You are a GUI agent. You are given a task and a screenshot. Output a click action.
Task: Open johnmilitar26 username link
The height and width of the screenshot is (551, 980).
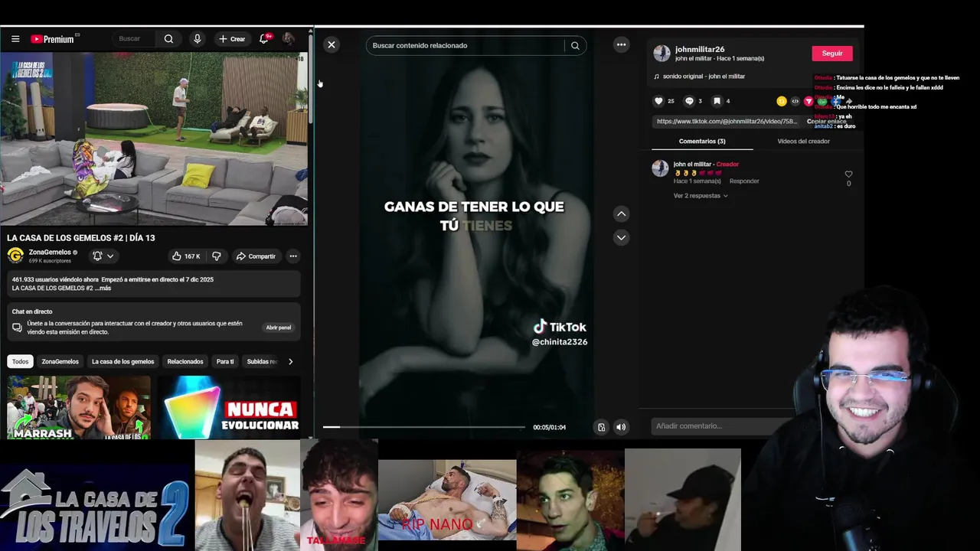click(700, 49)
